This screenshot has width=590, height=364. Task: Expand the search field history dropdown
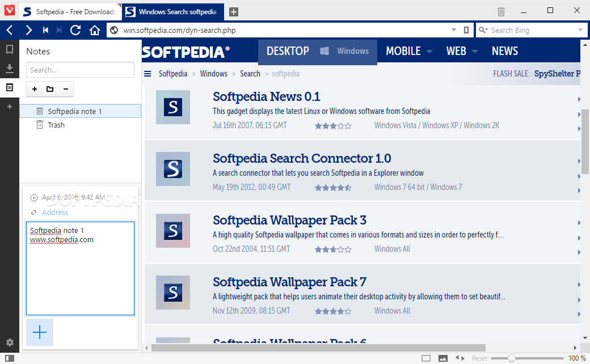coord(580,30)
